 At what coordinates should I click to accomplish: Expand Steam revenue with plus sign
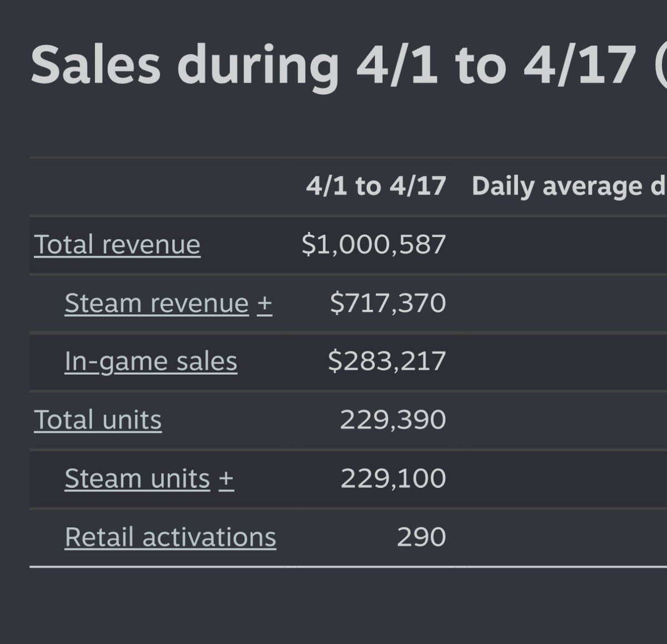[x=265, y=304]
